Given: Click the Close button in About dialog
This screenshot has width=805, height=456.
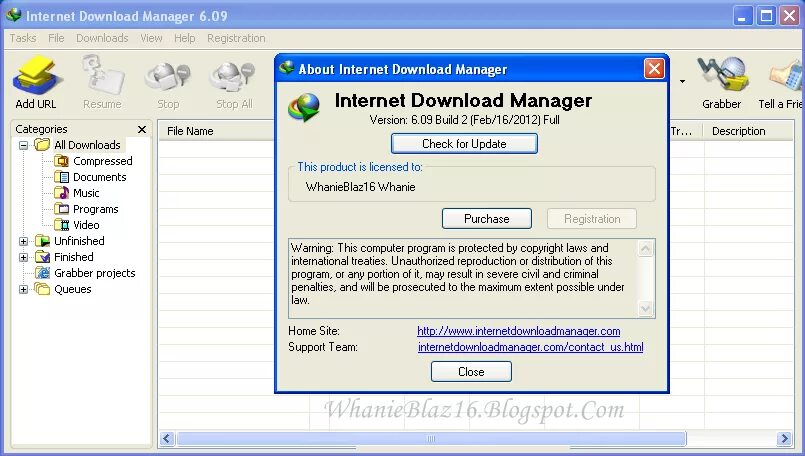Looking at the screenshot, I should (471, 372).
